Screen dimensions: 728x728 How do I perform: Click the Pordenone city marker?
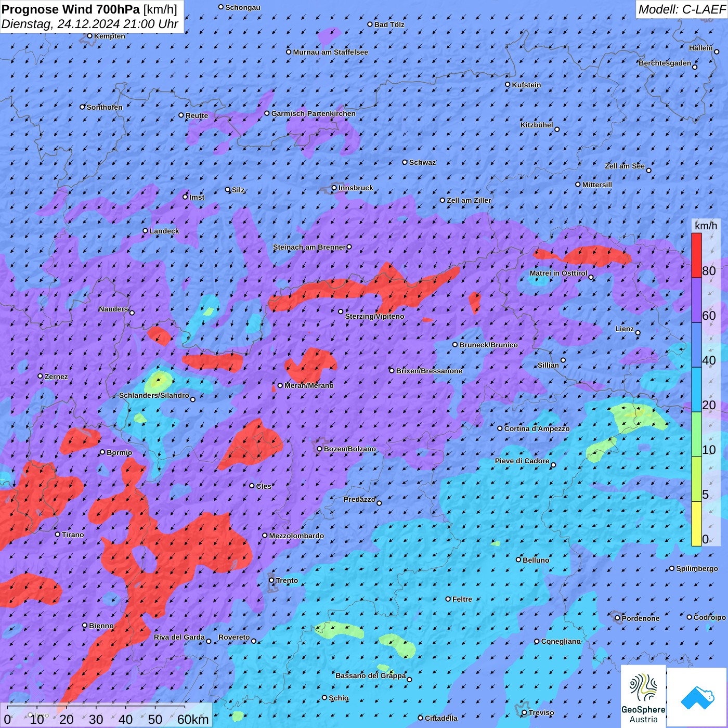point(618,618)
